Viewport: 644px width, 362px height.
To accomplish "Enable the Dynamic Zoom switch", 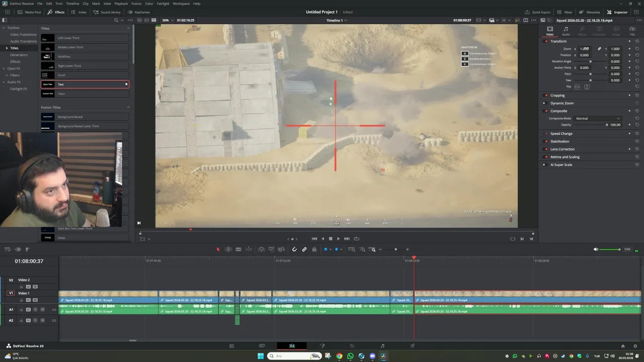I will tap(544, 103).
